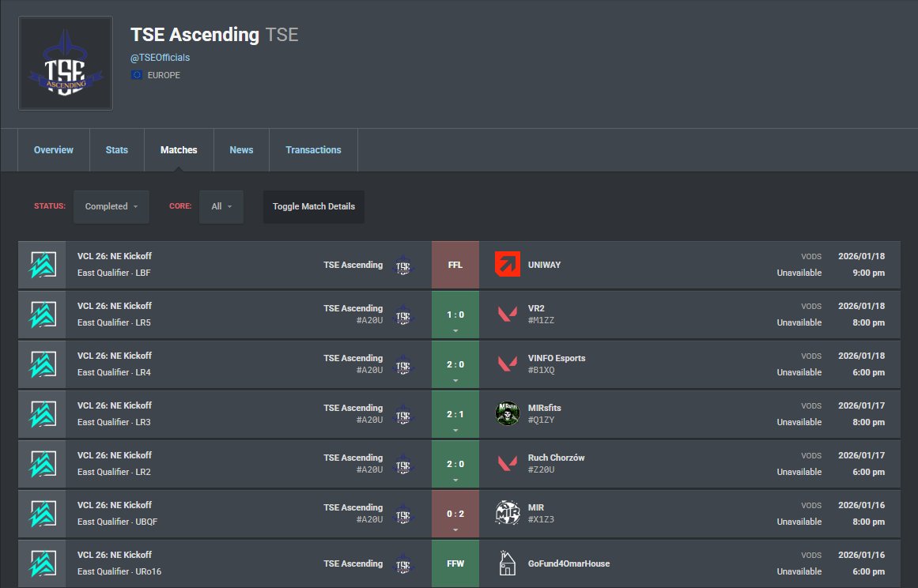Click TSE logo in the VR2 match row
Screen dimensions: 918x588
point(402,315)
